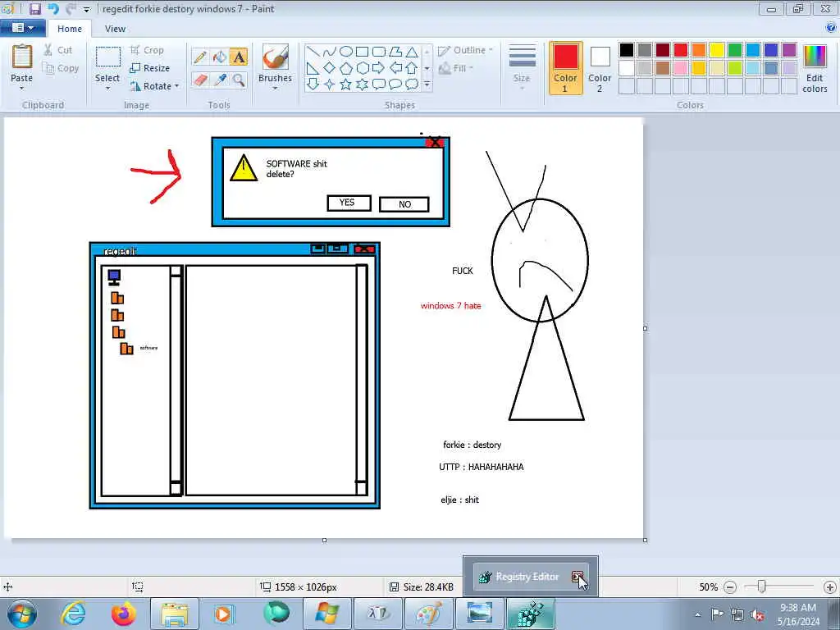Screen dimensions: 840x630
Task: Open Customize Quick Access Toolbar dropdown
Action: tap(87, 9)
